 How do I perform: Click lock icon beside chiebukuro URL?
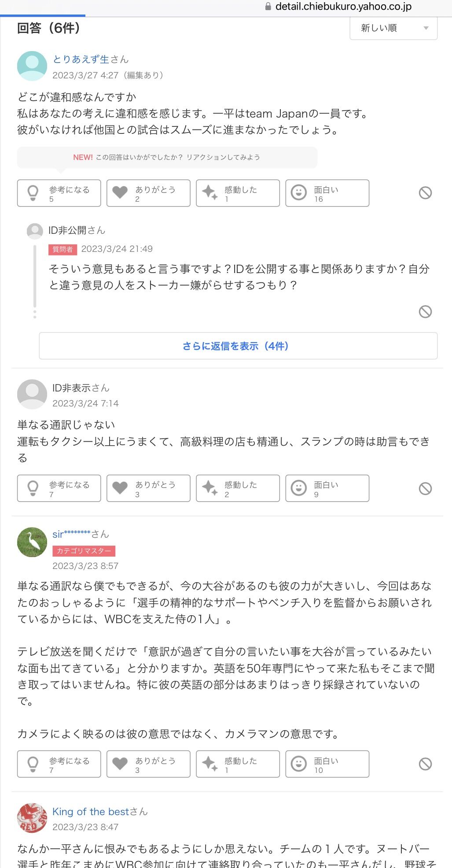(268, 7)
